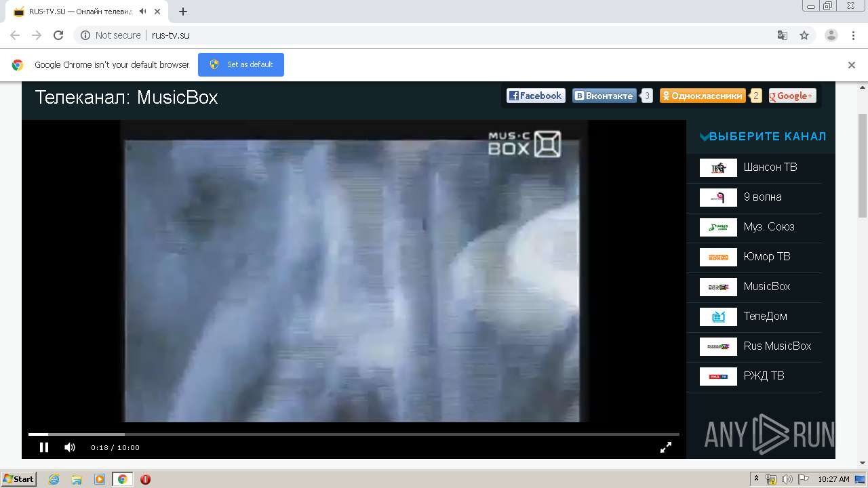Click the Rus MusicBox channel logo
The width and height of the screenshot is (868, 488).
coord(718,346)
